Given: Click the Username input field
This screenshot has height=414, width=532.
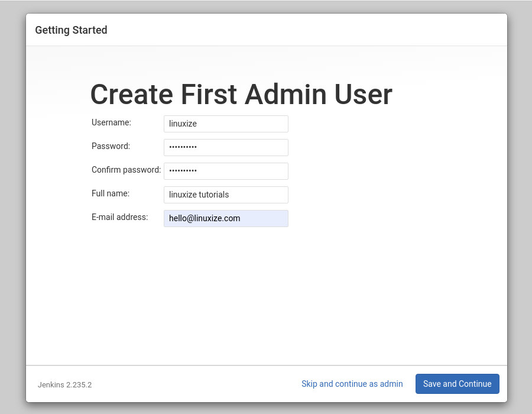Looking at the screenshot, I should coord(226,124).
